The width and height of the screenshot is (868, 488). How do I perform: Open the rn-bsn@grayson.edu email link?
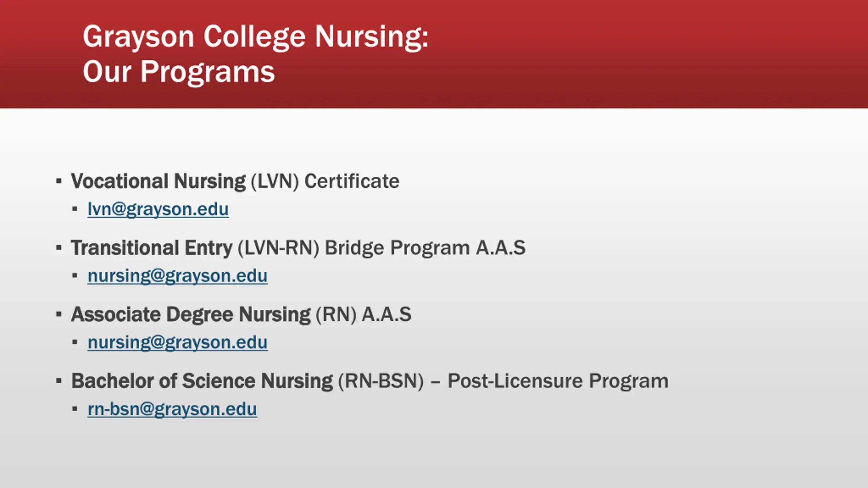[172, 409]
